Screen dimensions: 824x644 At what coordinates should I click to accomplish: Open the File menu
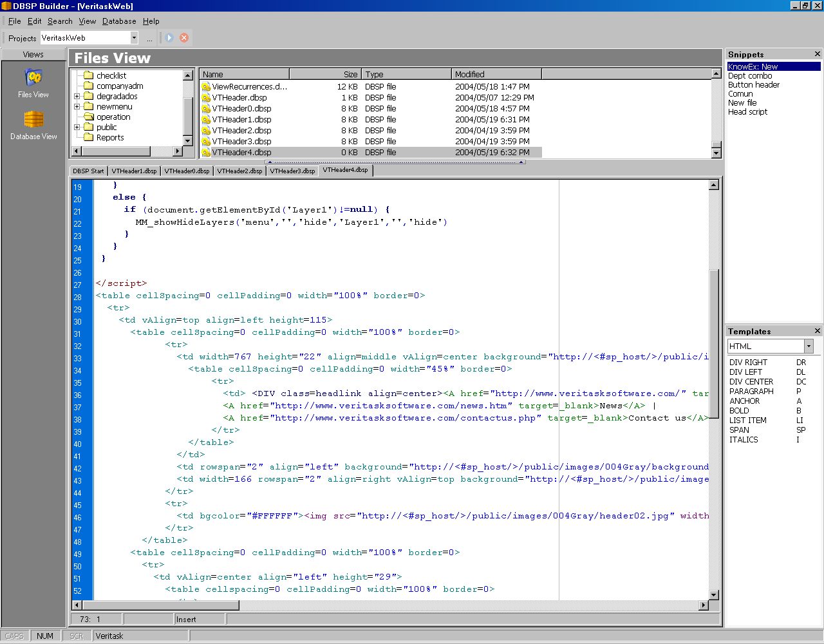click(15, 21)
